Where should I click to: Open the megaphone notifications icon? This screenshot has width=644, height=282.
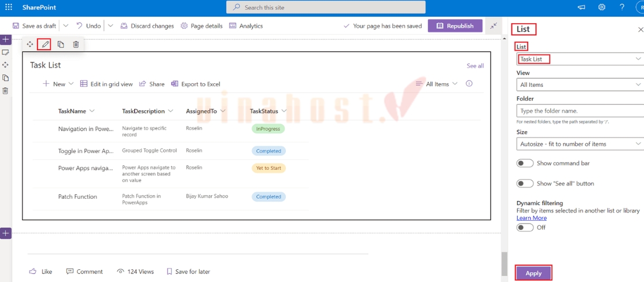point(582,7)
